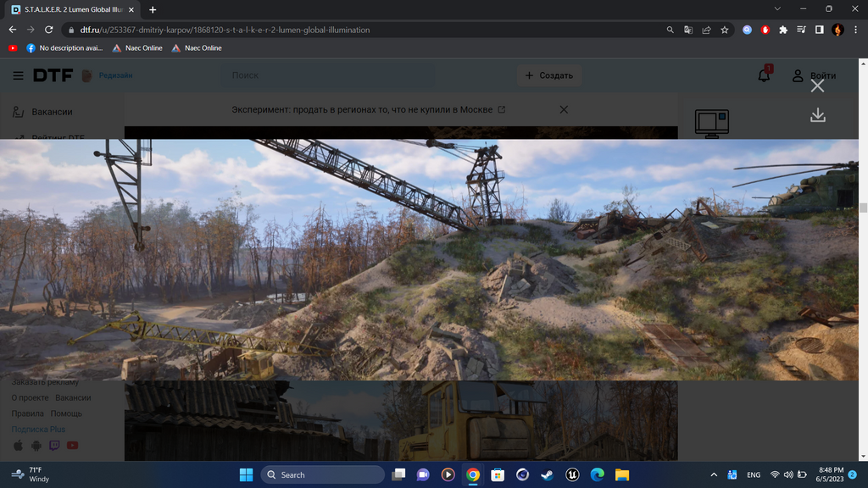
Task: Open the Windows Start menu
Action: click(246, 474)
